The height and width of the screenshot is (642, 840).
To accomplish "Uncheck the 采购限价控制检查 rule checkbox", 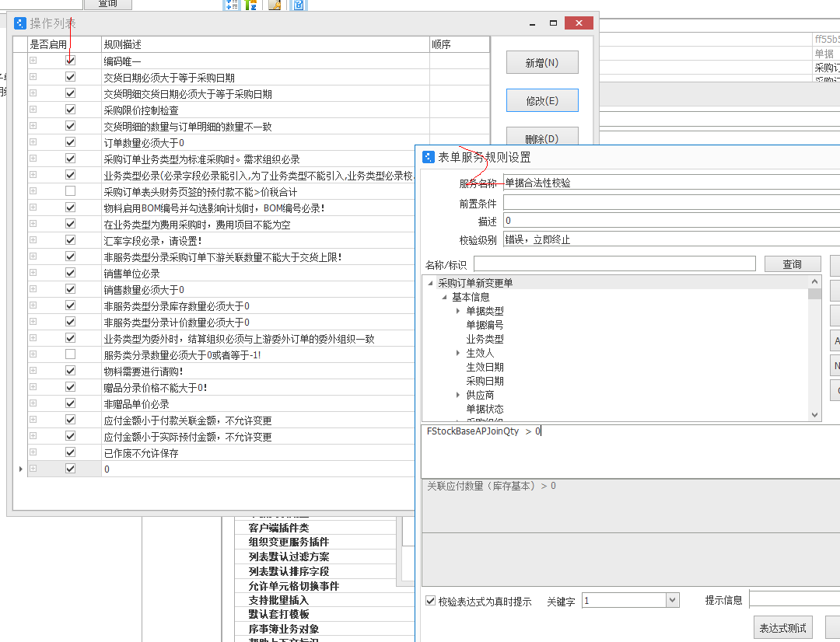I will tap(71, 110).
